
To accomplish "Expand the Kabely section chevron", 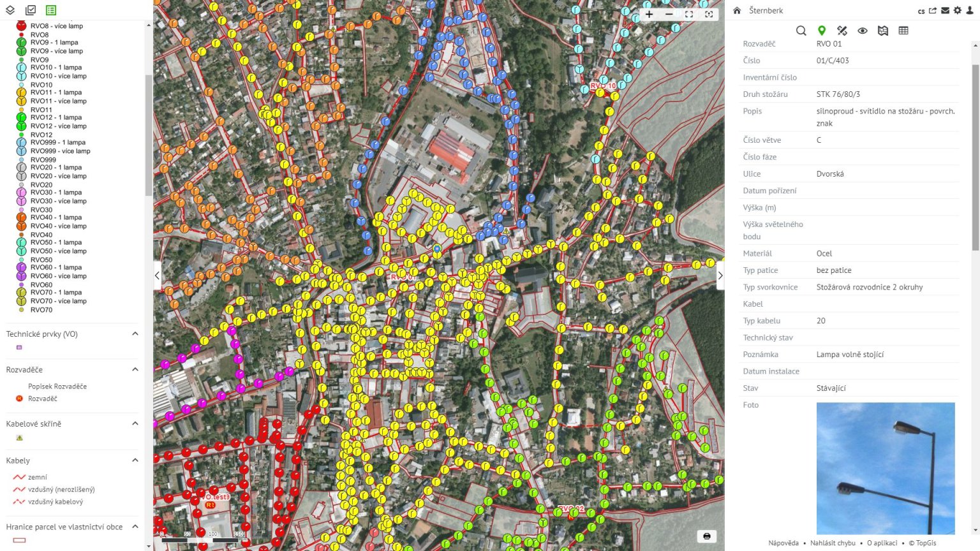I will coord(135,460).
